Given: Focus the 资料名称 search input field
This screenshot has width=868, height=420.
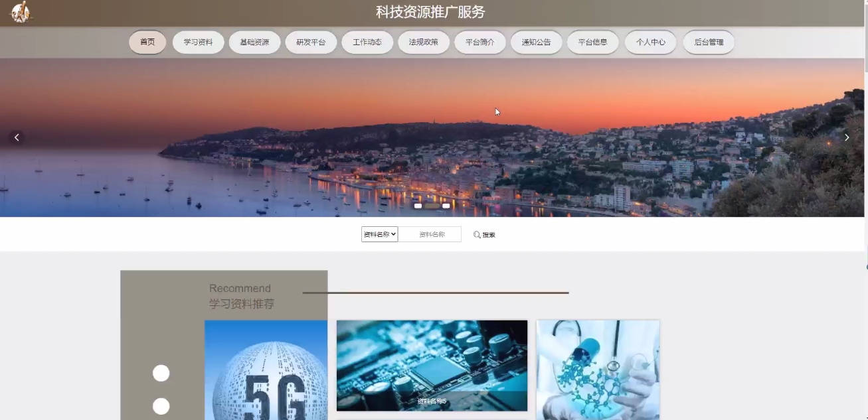Looking at the screenshot, I should [430, 234].
